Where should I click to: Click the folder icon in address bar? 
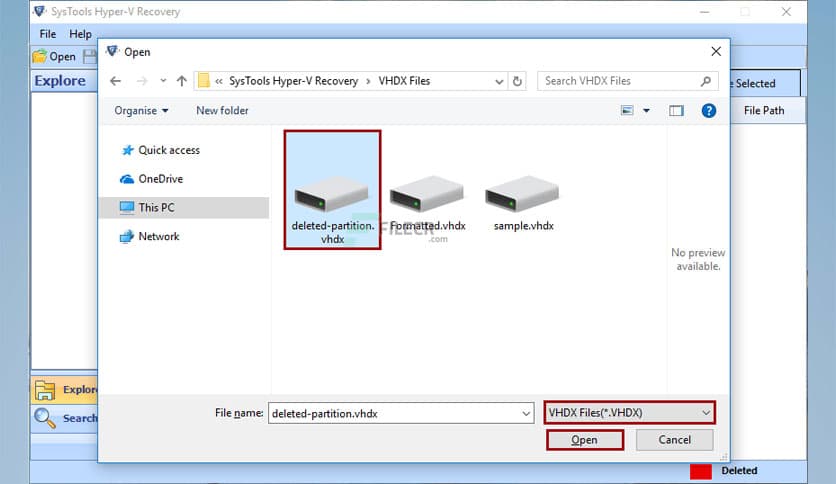click(x=204, y=81)
